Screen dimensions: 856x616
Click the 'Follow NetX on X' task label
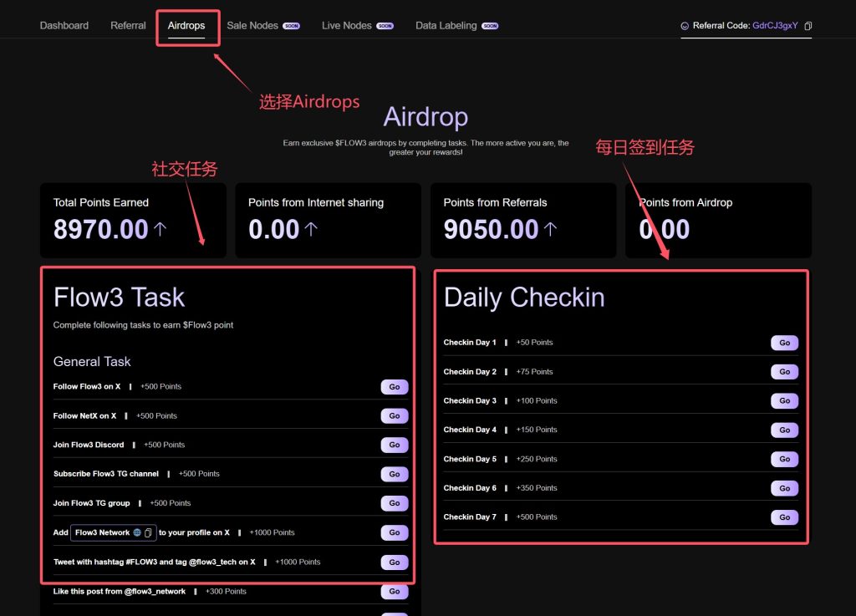click(x=84, y=415)
